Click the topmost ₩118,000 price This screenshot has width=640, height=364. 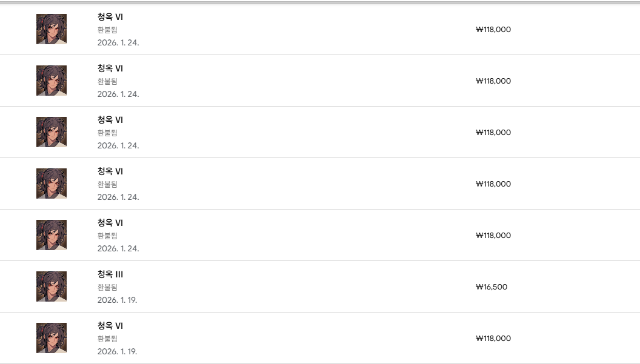click(x=493, y=30)
